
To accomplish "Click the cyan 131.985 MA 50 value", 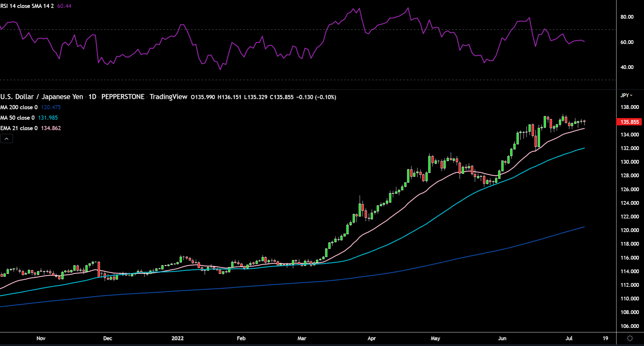I will pos(48,118).
